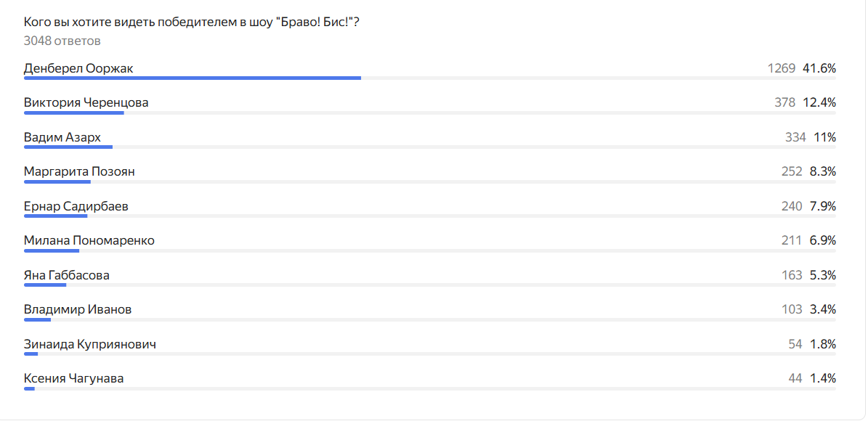This screenshot has height=437, width=868.
Task: Click the 1269 vote count
Action: 782,68
